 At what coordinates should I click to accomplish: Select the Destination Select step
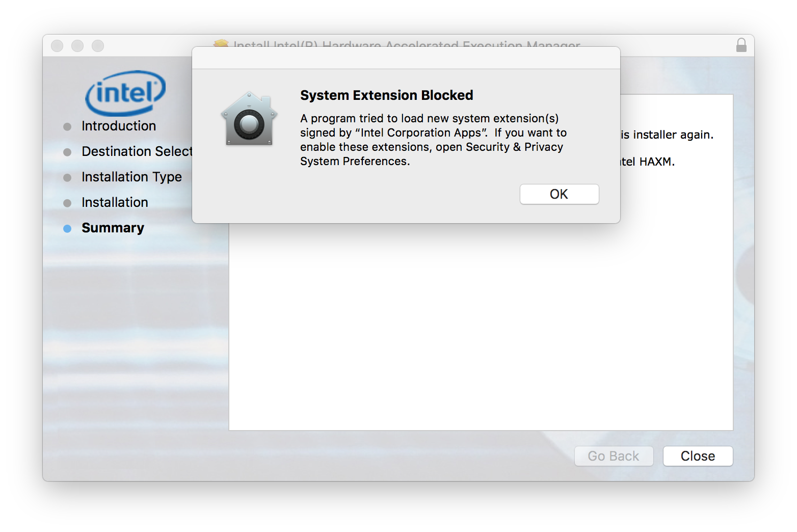(137, 151)
